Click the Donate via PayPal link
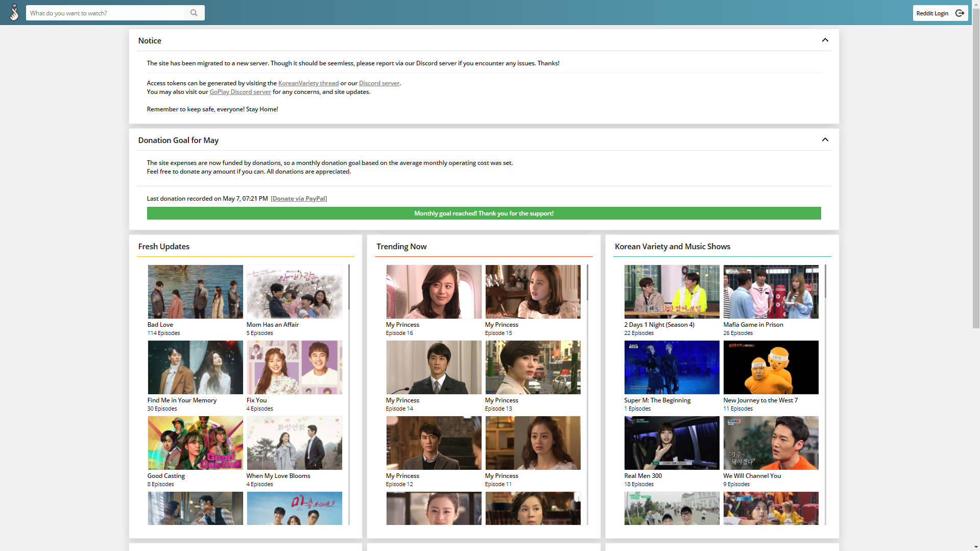This screenshot has width=980, height=551. click(x=299, y=199)
